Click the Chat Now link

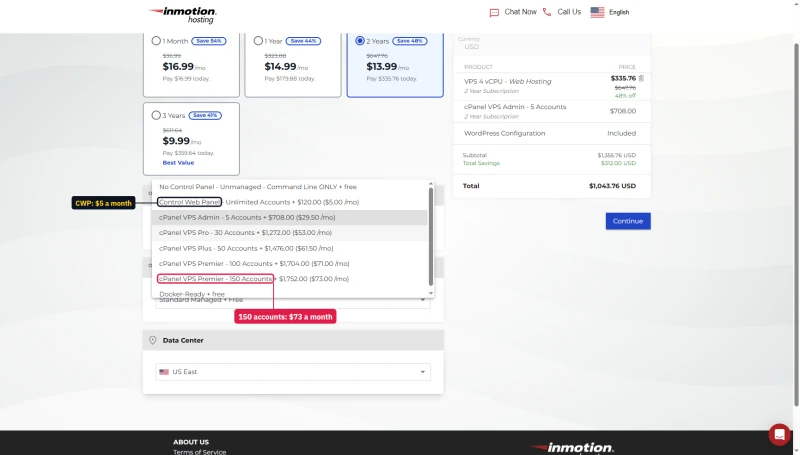(x=520, y=12)
